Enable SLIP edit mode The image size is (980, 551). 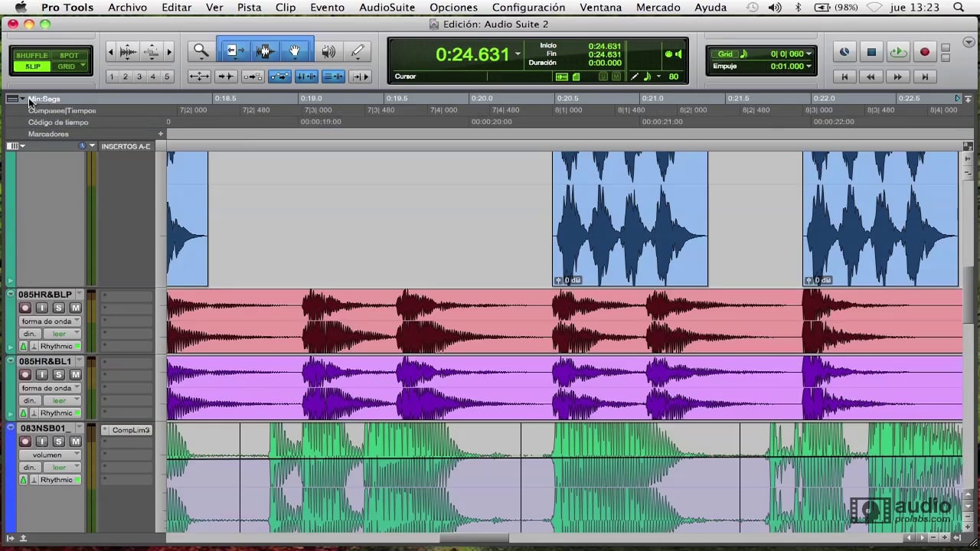[31, 67]
